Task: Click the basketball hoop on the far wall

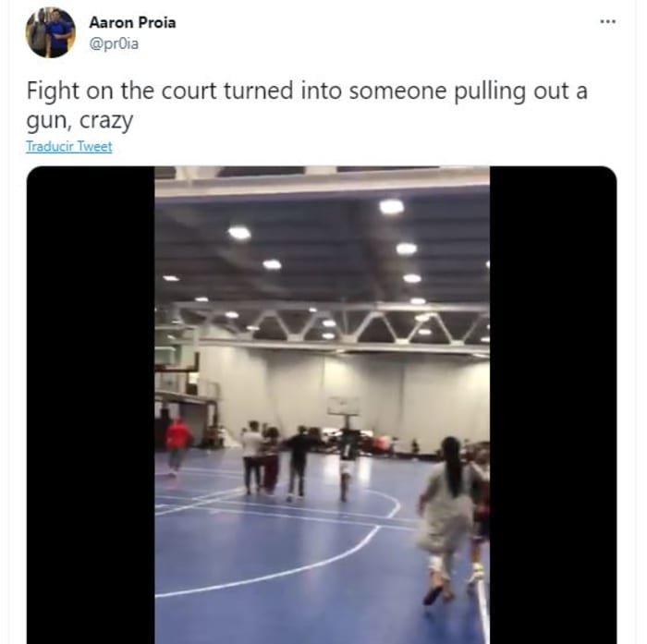Action: [x=344, y=408]
